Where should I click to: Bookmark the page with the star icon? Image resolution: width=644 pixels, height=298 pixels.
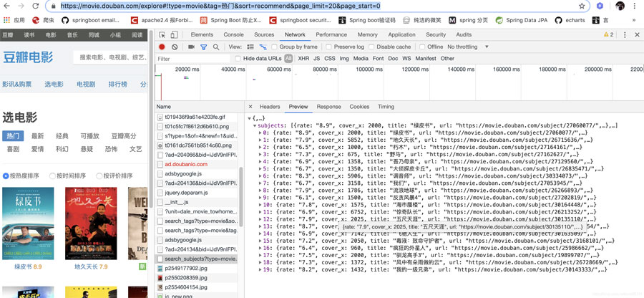pos(582,6)
